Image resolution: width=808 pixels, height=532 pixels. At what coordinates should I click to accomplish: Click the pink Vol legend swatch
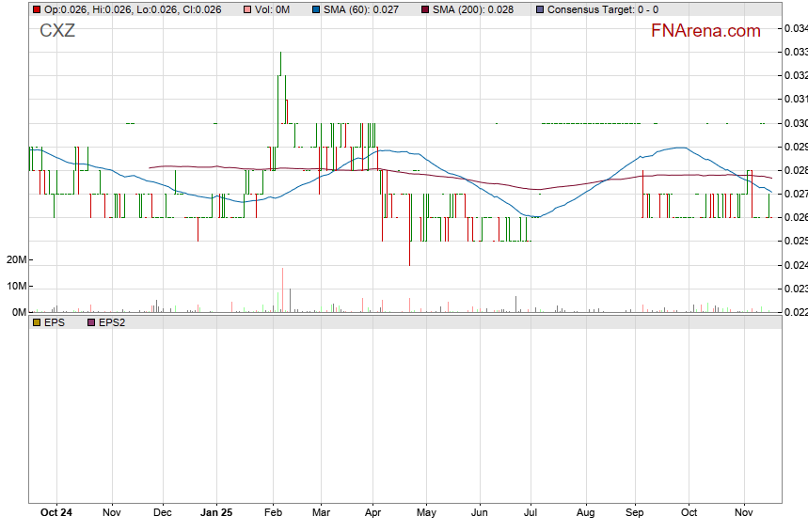pos(247,9)
